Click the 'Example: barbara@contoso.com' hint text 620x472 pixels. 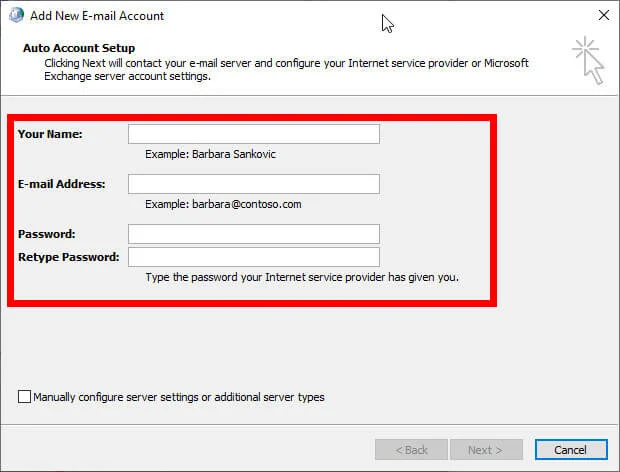pos(223,204)
